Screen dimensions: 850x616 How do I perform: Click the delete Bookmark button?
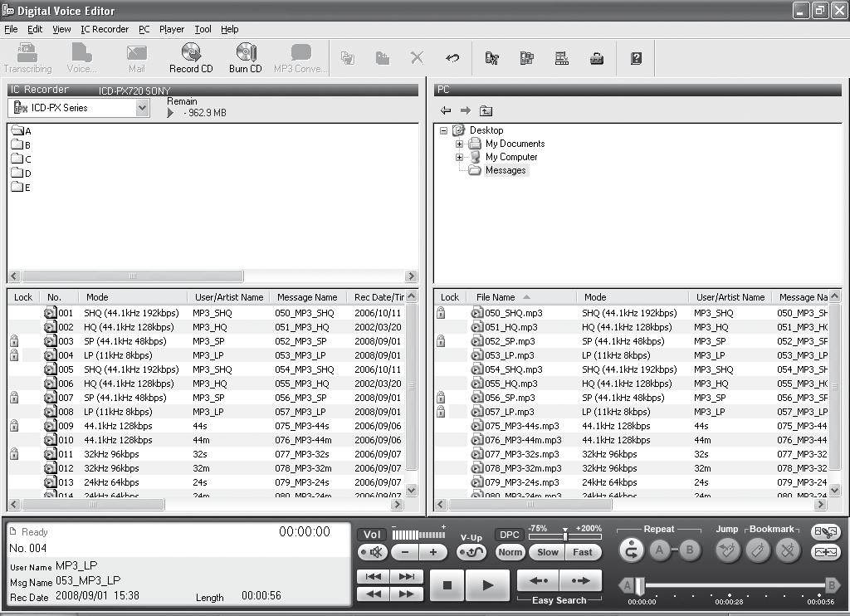click(788, 551)
